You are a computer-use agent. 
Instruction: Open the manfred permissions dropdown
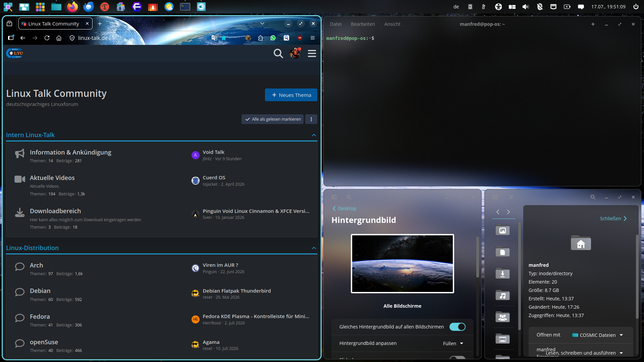(584, 353)
